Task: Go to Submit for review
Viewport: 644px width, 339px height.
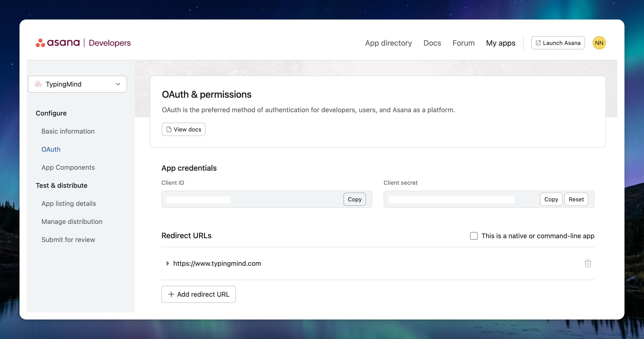Action: 68,240
